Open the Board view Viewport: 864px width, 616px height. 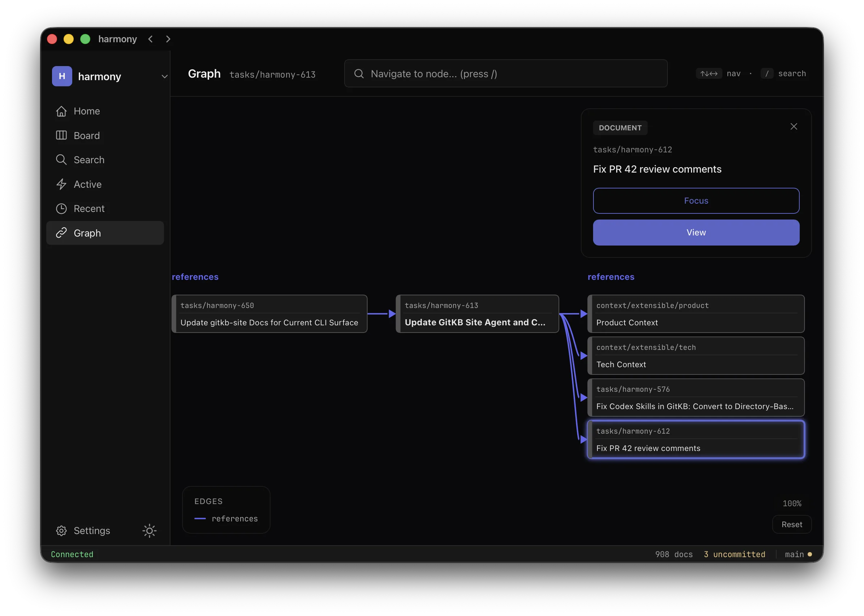pyautogui.click(x=105, y=135)
